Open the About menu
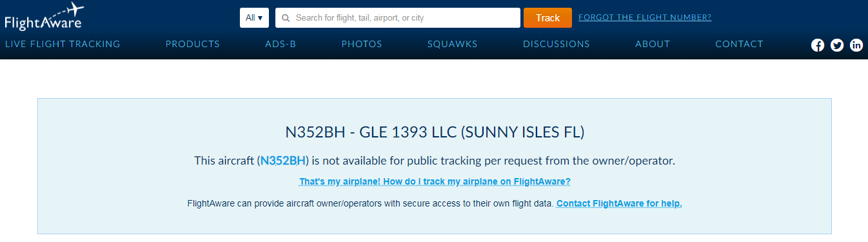The image size is (868, 242). [653, 44]
